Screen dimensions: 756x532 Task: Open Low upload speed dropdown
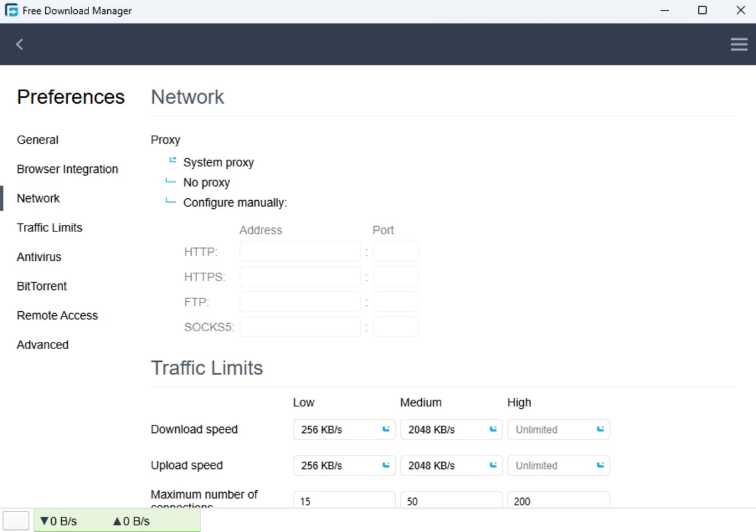(344, 465)
